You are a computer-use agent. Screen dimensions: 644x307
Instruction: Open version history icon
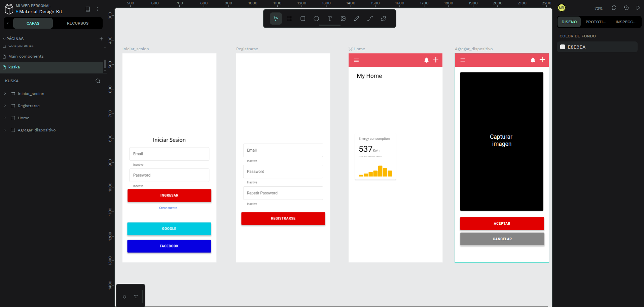(x=626, y=8)
